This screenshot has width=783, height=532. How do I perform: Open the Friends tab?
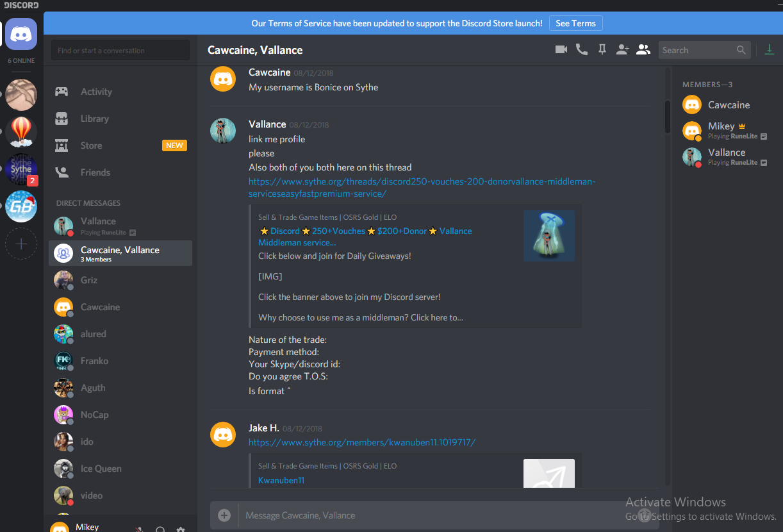[x=120, y=172]
